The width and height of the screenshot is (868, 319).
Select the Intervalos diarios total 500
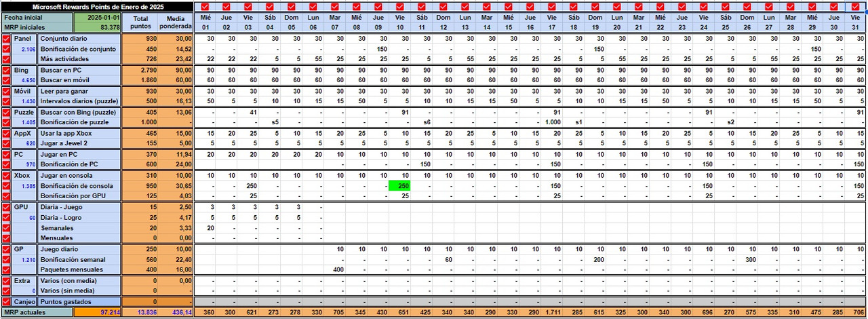(x=140, y=101)
